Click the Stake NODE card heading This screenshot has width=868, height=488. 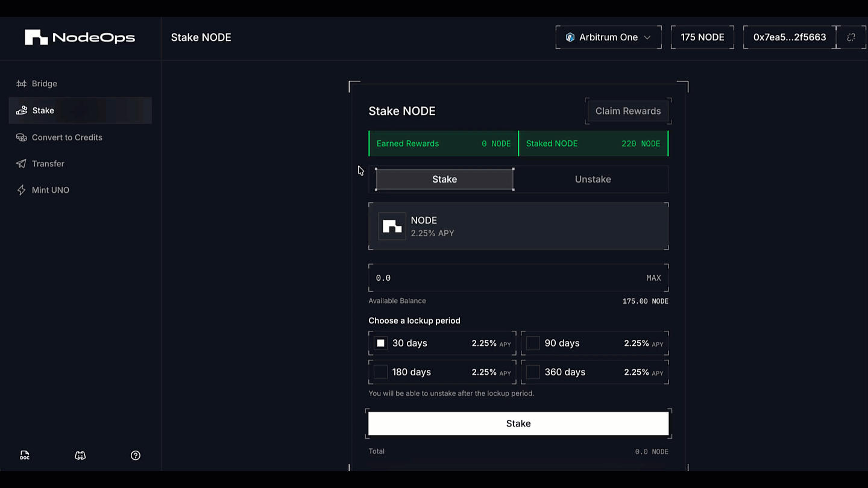[x=402, y=111]
